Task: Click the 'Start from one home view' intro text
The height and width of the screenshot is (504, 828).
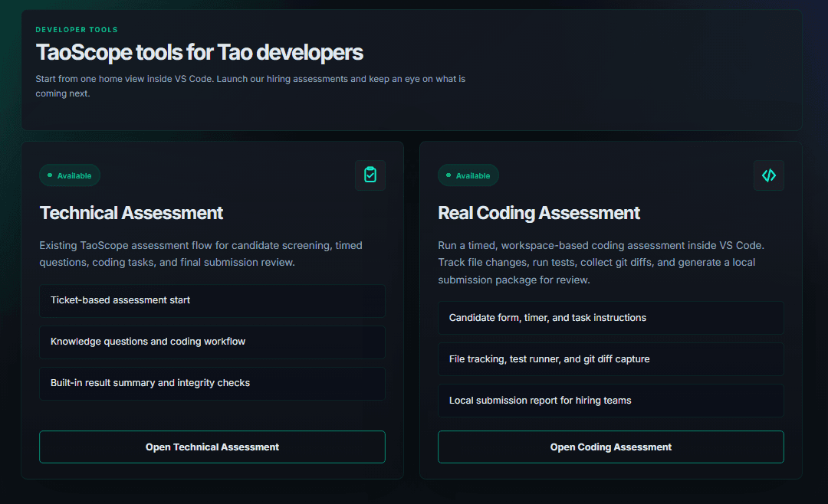Action: [x=250, y=86]
